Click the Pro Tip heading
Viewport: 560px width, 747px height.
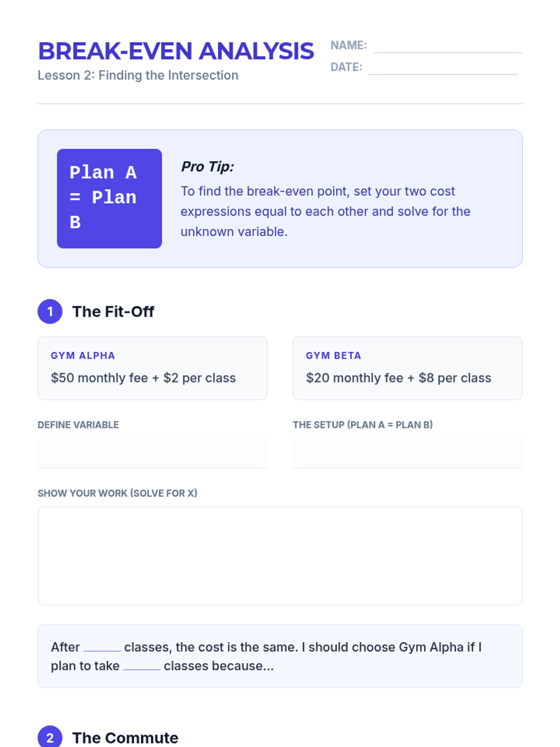tap(208, 167)
